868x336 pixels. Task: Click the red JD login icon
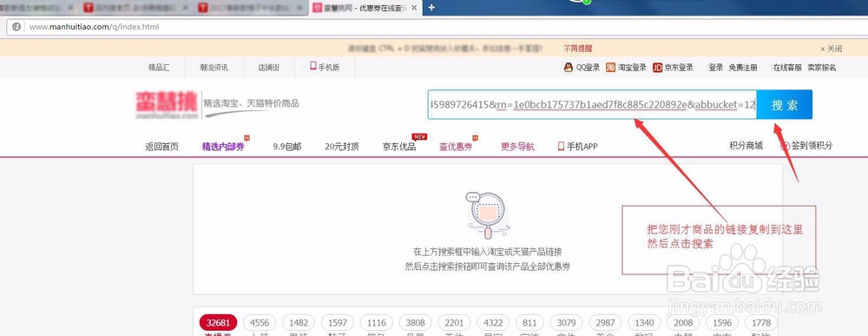coord(657,68)
